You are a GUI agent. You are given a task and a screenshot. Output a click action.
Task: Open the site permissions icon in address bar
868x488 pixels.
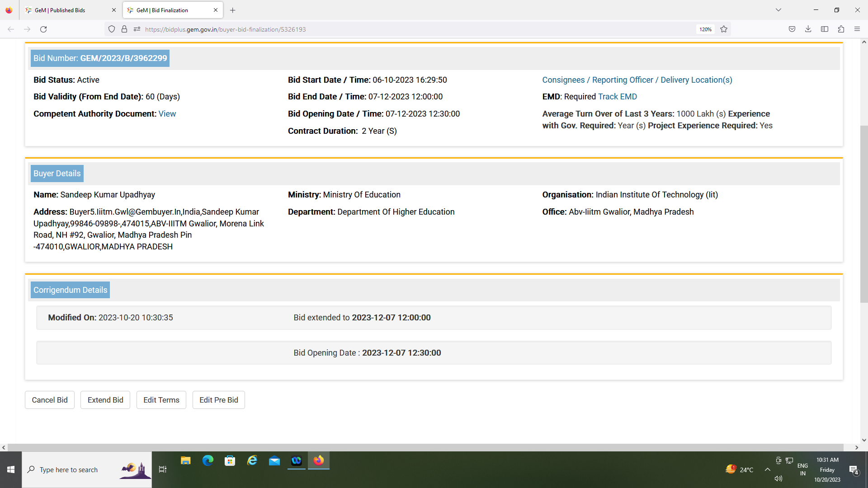137,29
